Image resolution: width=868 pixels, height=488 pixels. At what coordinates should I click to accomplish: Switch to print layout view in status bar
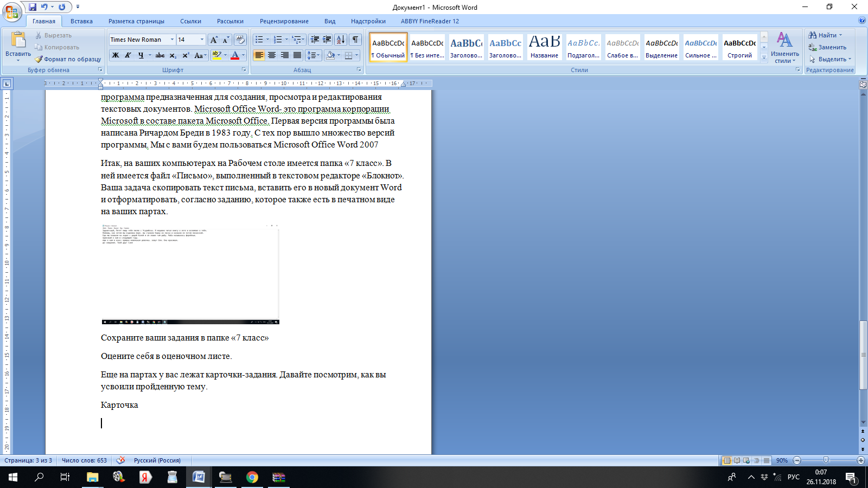727,460
